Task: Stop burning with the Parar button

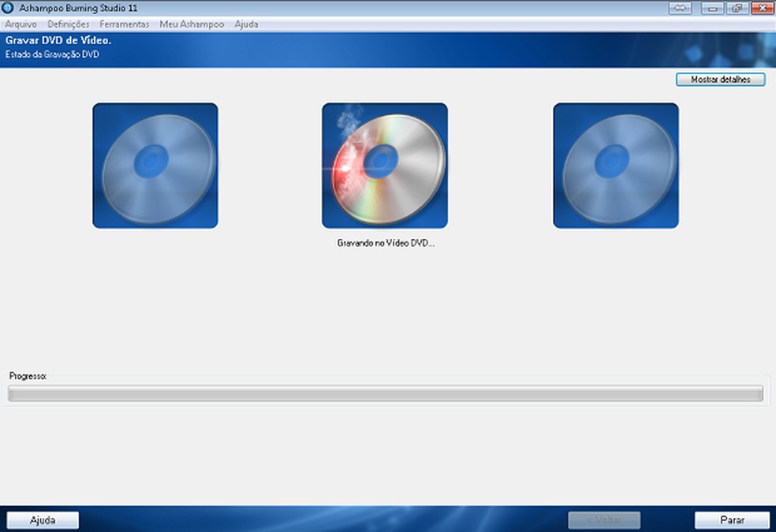Action: tap(732, 520)
